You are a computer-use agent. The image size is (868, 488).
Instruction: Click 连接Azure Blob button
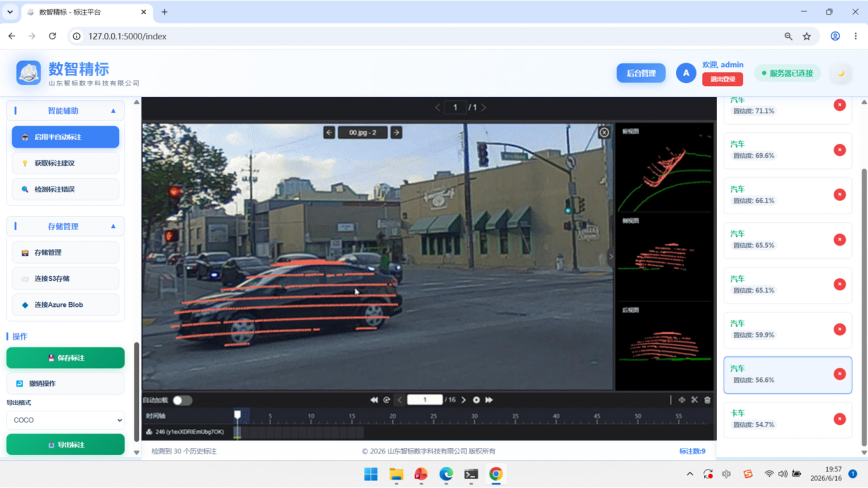pos(66,305)
